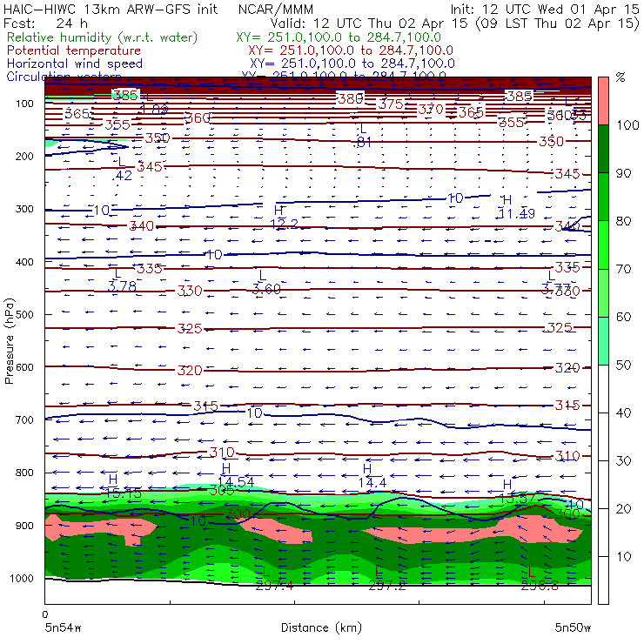644x644 pixels.
Task: Click the "500" pressure axis tick label
Action: click(24, 315)
